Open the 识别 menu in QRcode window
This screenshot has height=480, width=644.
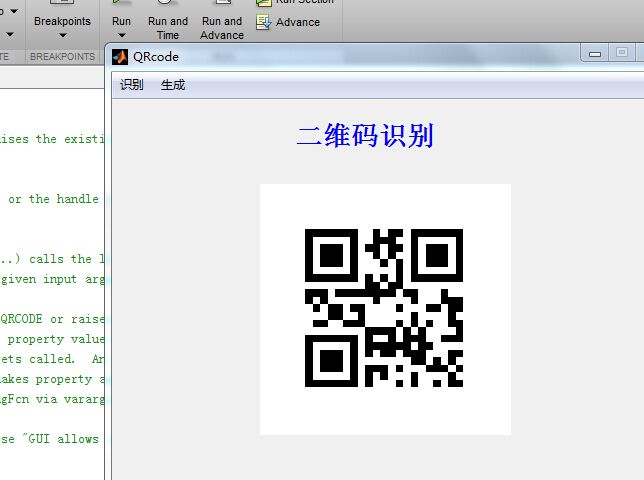point(131,85)
